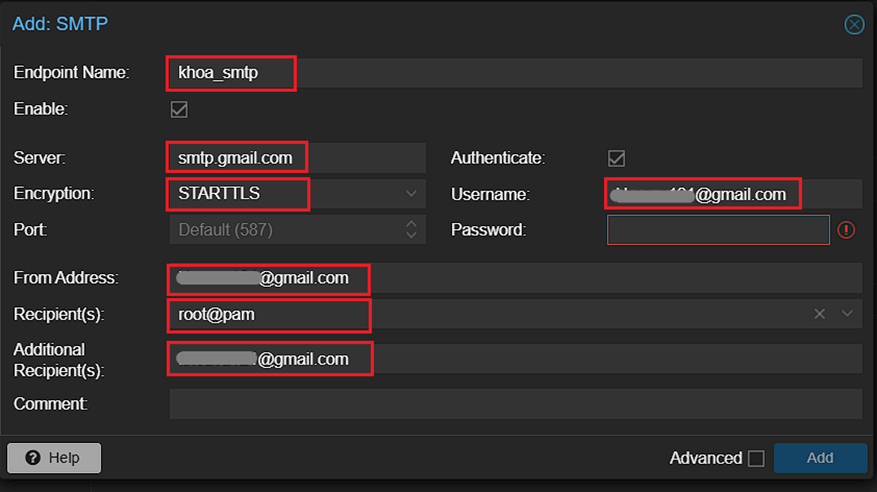This screenshot has width=877, height=492.
Task: Expand the Recipient(s) dropdown arrow
Action: [x=848, y=314]
